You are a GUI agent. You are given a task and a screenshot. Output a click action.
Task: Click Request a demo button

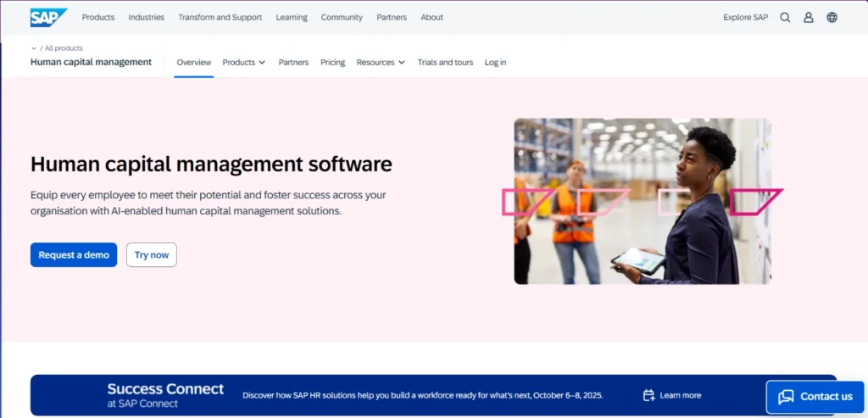click(74, 254)
